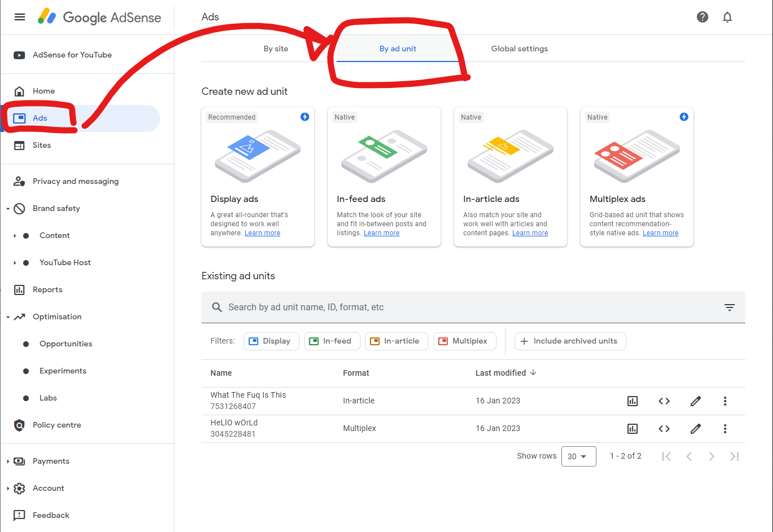Open Opportunities under Optimisation
Viewport: 773px width, 532px height.
point(65,344)
